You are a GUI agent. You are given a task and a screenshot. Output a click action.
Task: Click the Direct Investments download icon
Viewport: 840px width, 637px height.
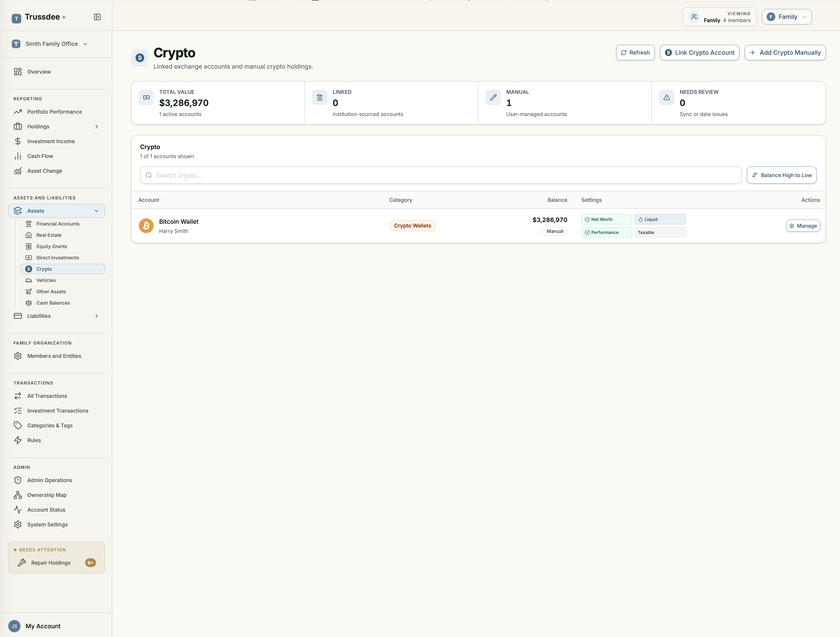[28, 257]
